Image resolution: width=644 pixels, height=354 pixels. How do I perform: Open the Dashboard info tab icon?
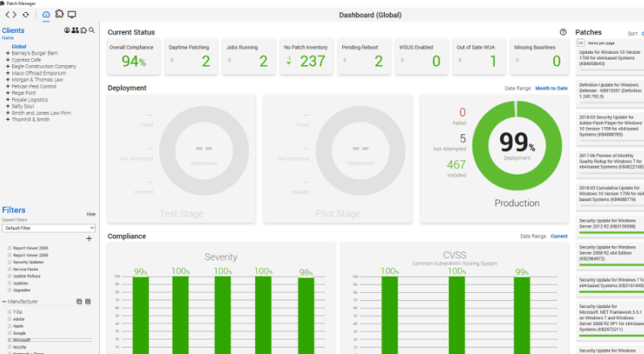coord(46,14)
